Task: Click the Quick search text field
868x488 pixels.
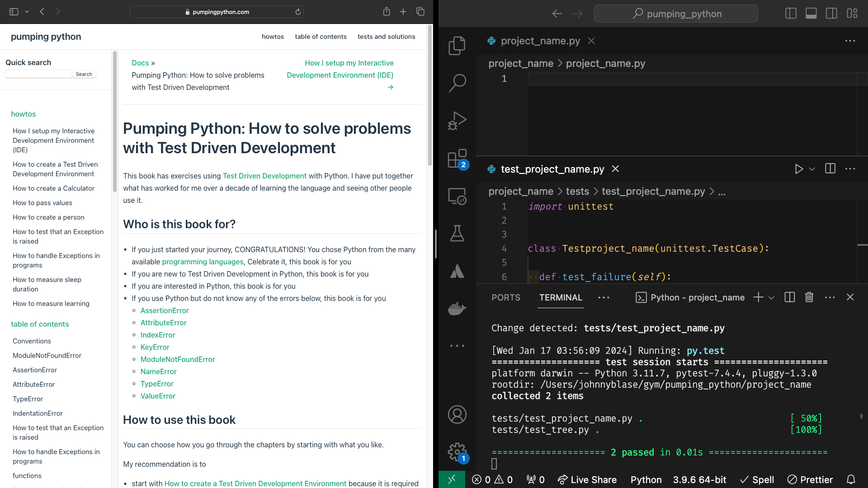Action: [38, 74]
